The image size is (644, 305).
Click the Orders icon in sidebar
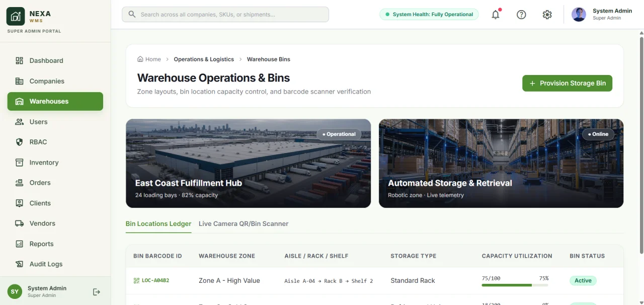tap(20, 183)
